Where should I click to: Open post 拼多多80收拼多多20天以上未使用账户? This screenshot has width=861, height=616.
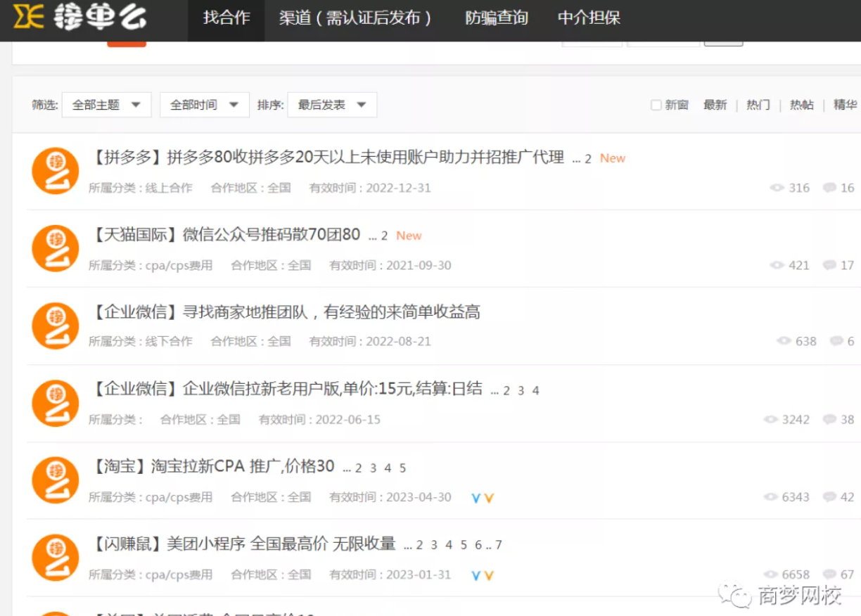[x=365, y=158]
